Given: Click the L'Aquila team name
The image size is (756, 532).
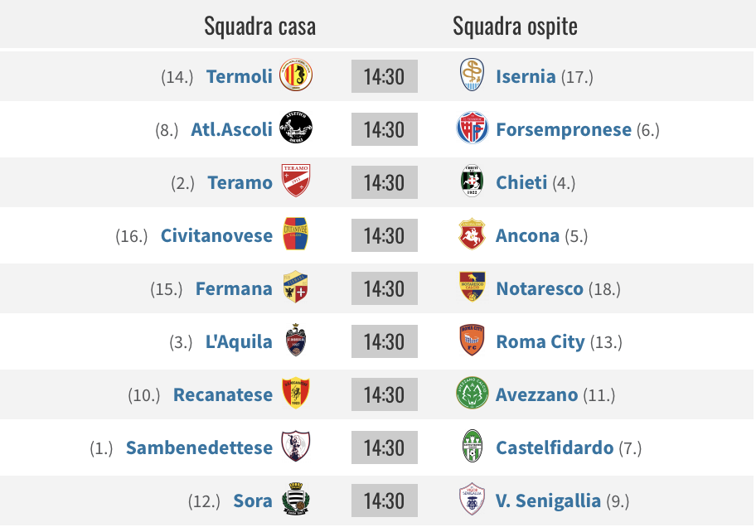Looking at the screenshot, I should 239,342.
